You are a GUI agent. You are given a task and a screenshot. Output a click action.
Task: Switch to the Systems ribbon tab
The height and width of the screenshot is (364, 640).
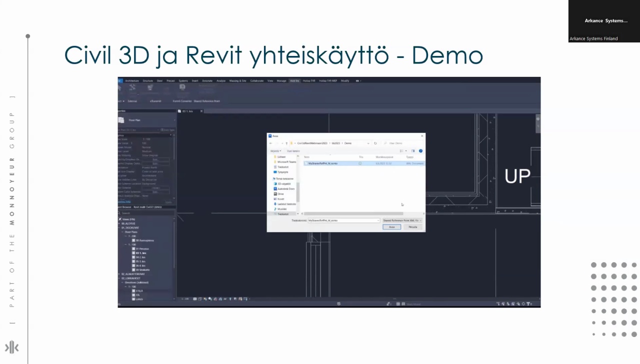click(183, 80)
